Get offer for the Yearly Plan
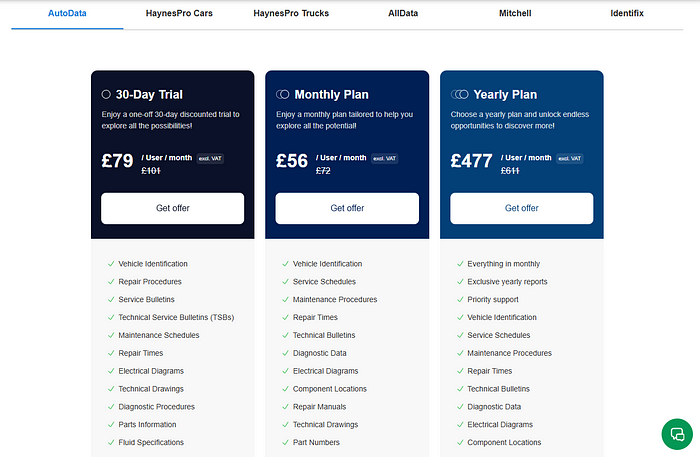This screenshot has width=700, height=457. 522,208
